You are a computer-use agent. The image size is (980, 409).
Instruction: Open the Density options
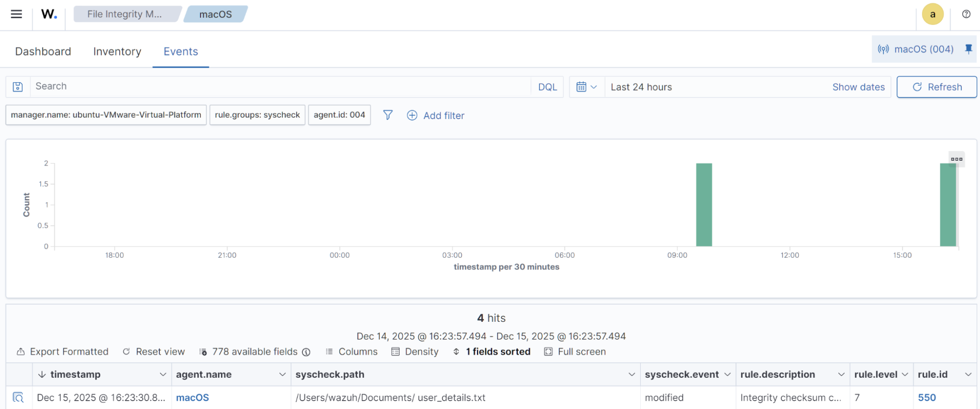pyautogui.click(x=415, y=352)
